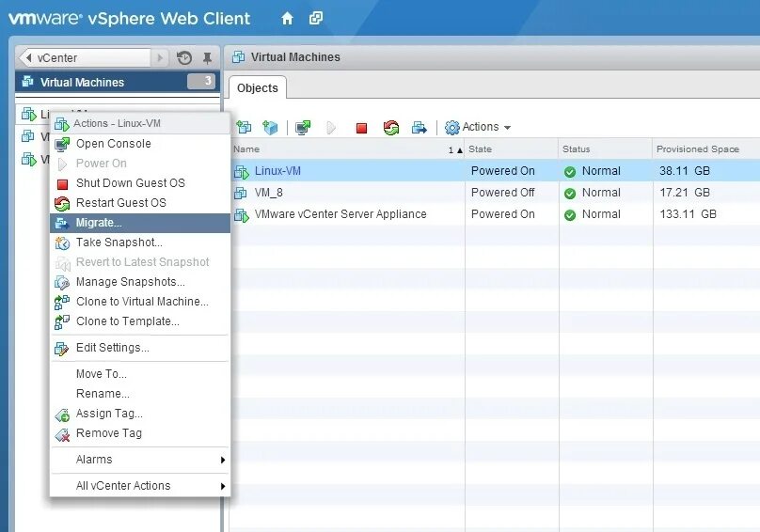
Task: Click 17.21 GB provisioned space cell
Action: 685,193
